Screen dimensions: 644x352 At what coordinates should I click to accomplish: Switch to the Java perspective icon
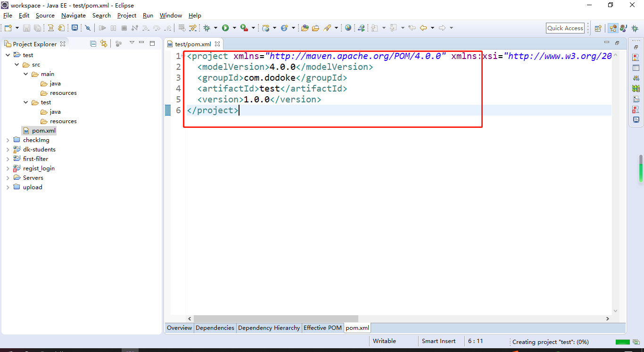pos(623,28)
